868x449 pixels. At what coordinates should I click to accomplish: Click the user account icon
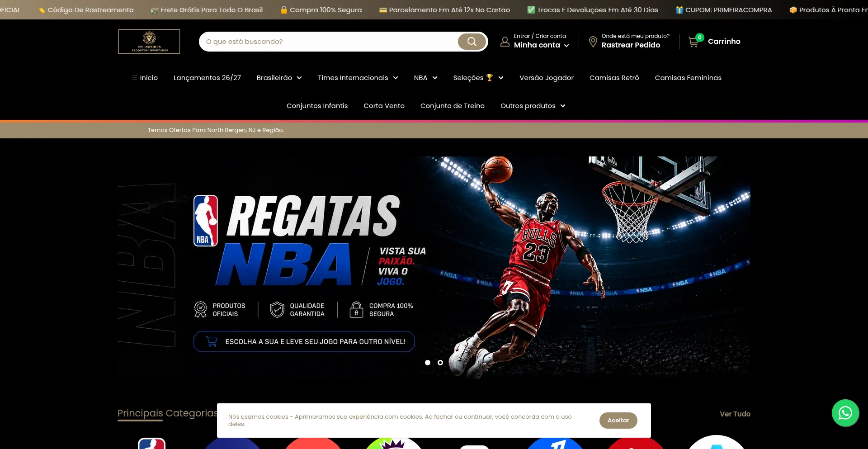point(505,42)
